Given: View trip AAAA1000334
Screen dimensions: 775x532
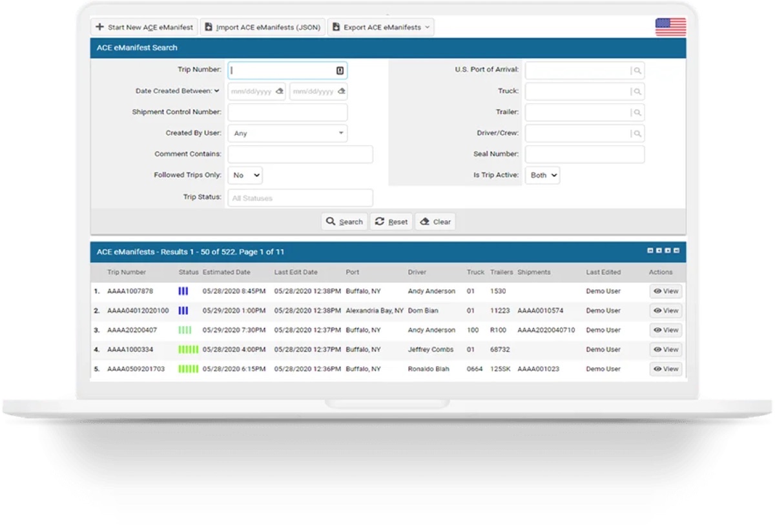Looking at the screenshot, I should [x=666, y=349].
